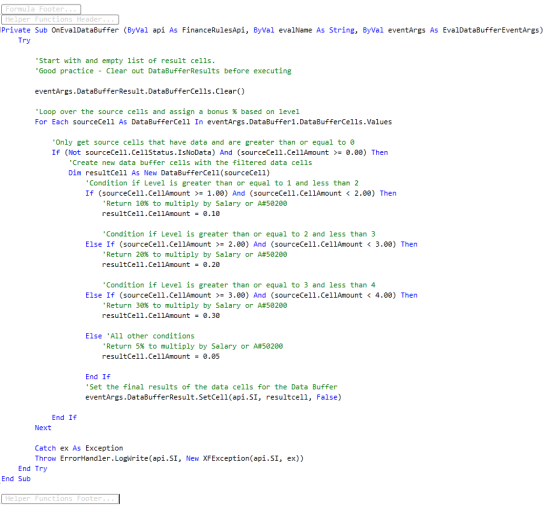
Task: Place cursor on the OnEvalDataBuffer sub name
Action: click(85, 30)
